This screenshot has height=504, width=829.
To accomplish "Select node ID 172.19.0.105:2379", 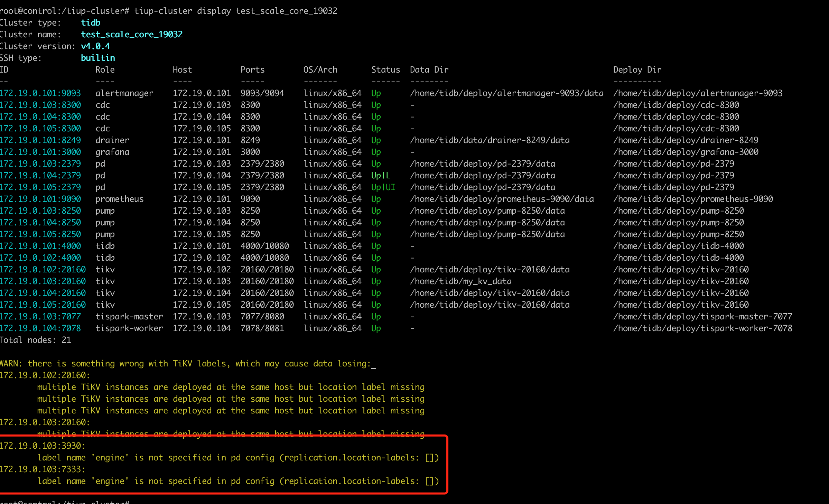I will (x=40, y=187).
